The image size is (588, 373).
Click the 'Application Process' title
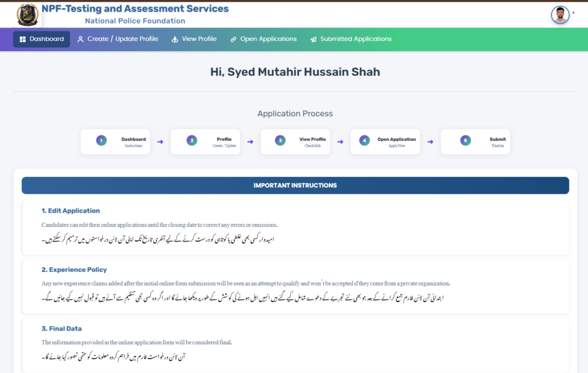click(x=295, y=114)
